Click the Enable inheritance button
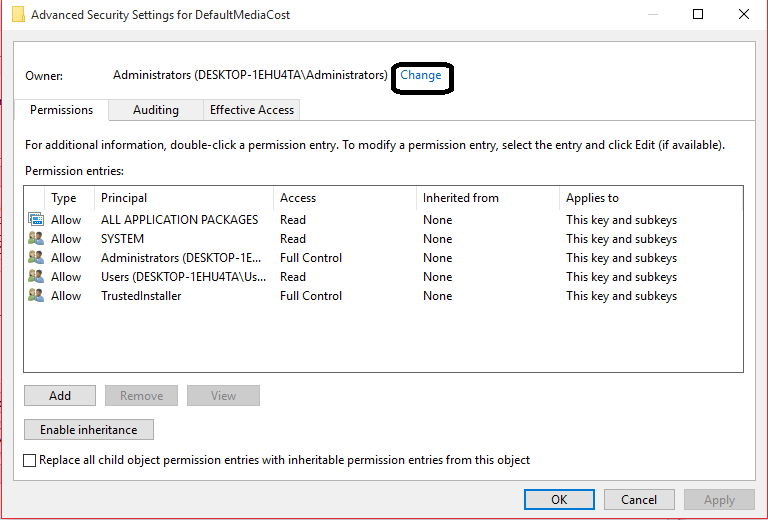This screenshot has width=768, height=520. tap(88, 430)
